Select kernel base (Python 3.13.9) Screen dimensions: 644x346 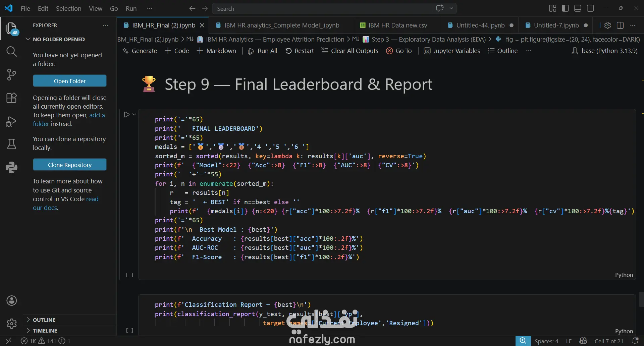(604, 51)
